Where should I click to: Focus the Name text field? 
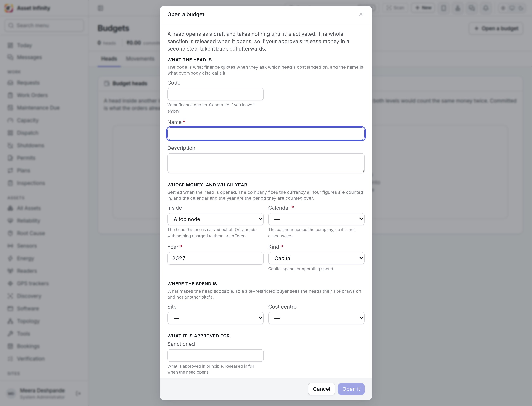[266, 134]
